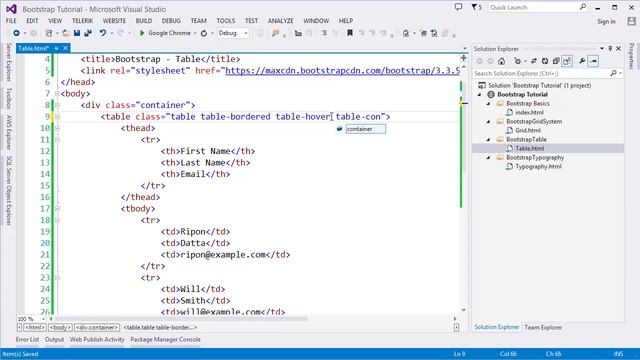This screenshot has height=360, width=640.
Task: Open the Package Manager Console tab
Action: (165, 340)
